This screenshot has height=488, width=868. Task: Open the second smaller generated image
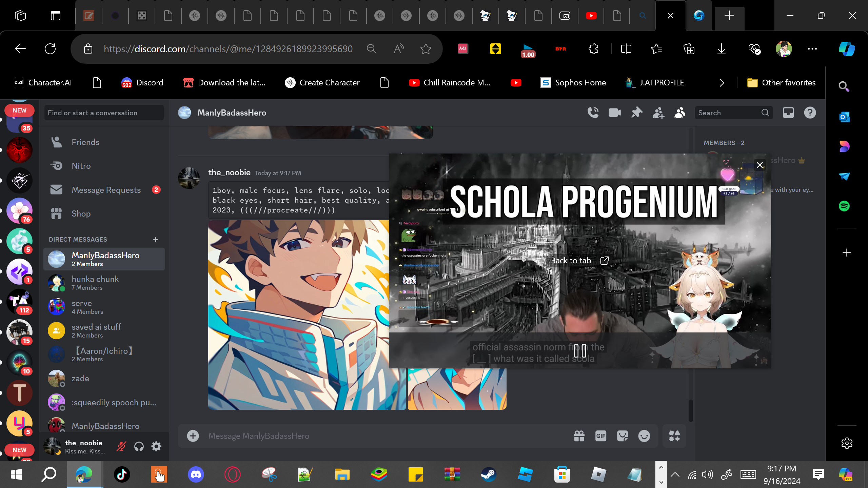point(457,389)
